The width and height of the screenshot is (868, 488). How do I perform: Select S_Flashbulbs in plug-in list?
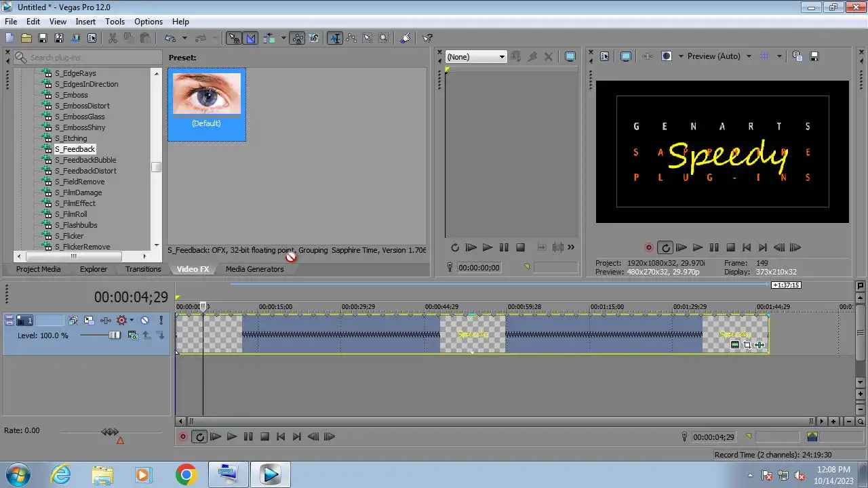tap(76, 225)
